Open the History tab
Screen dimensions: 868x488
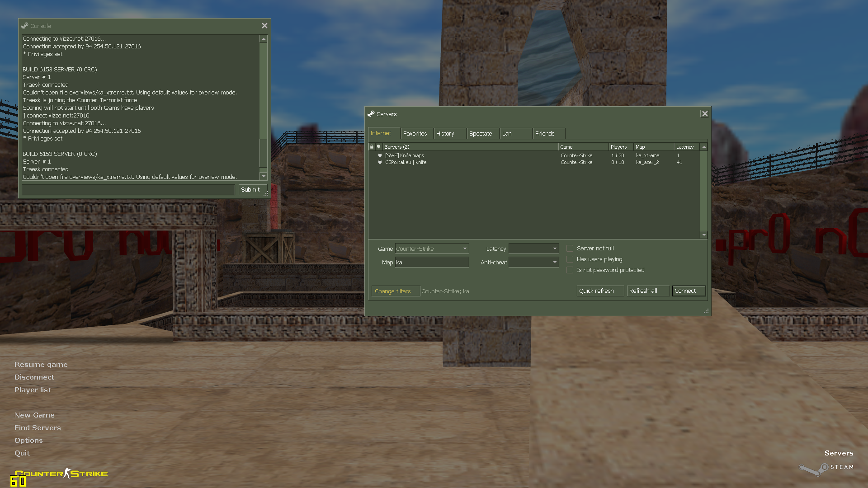(x=450, y=134)
